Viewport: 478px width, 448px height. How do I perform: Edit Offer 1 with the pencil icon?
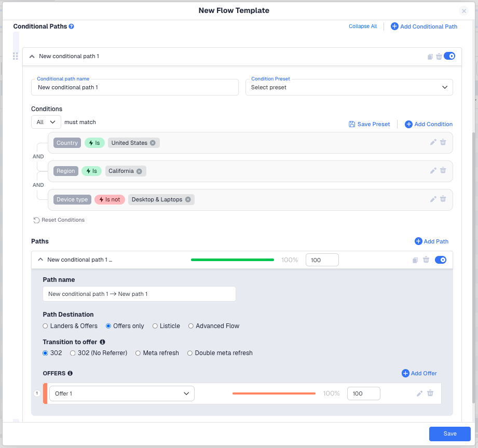click(420, 393)
